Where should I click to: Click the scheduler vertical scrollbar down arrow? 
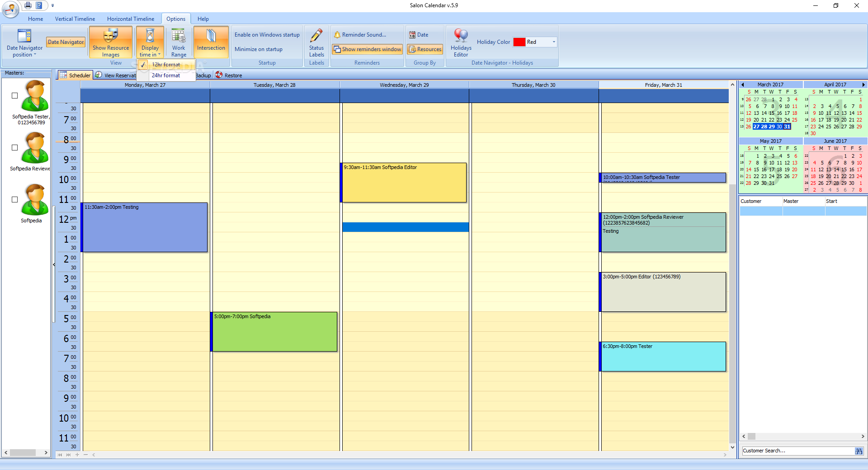[732, 447]
